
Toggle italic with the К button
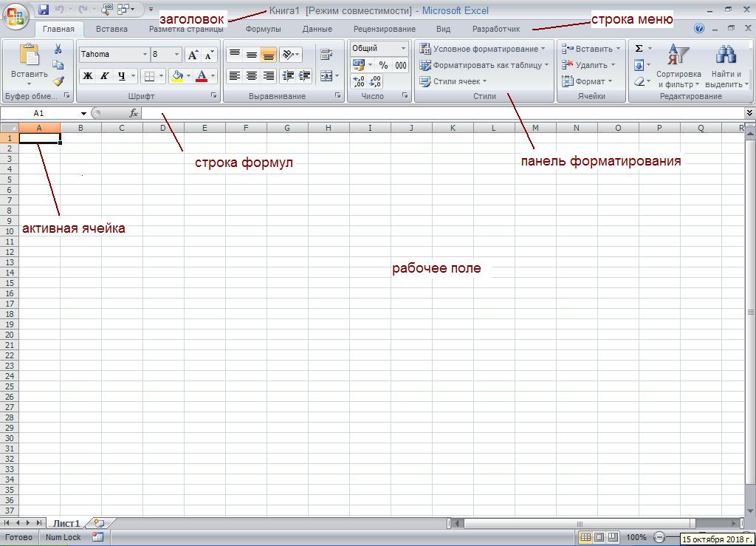pos(104,75)
